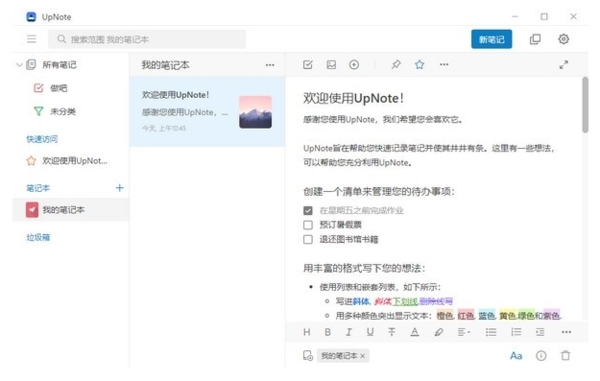Select the 欢迎使用UpNote! note card

(x=207, y=111)
